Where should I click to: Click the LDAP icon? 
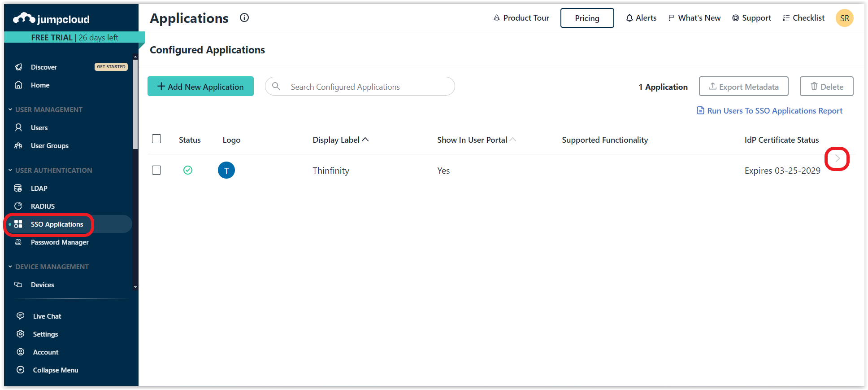18,188
